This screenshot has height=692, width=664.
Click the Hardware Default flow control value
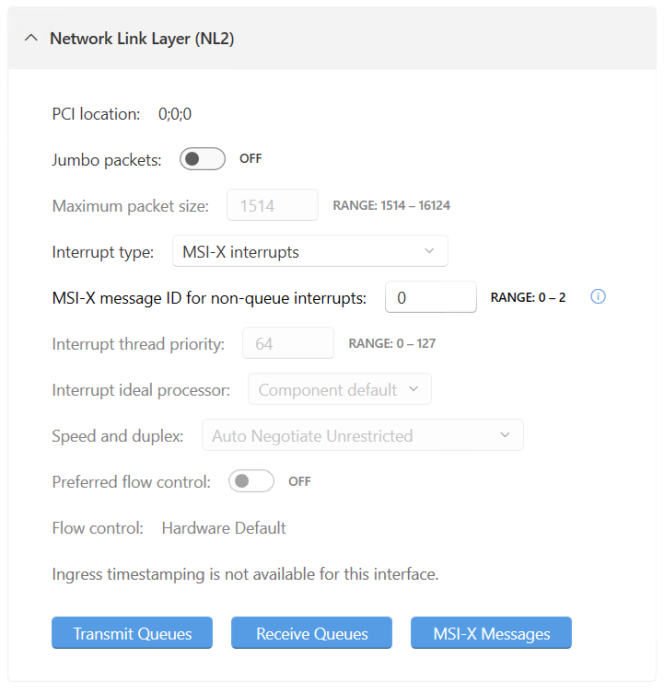[x=224, y=527]
